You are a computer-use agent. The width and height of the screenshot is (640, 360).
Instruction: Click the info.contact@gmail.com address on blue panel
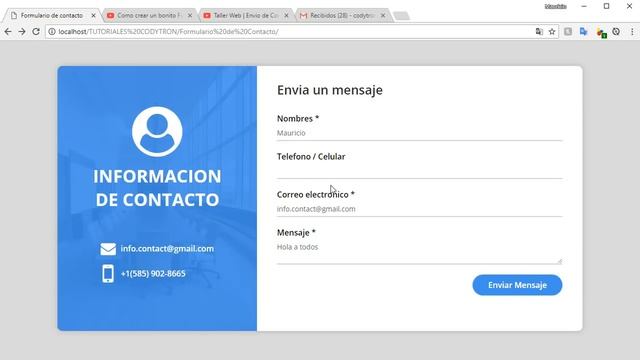click(x=167, y=249)
